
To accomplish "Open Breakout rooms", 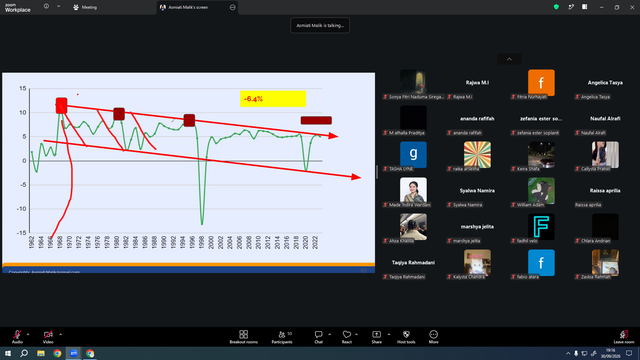I will coord(244,337).
